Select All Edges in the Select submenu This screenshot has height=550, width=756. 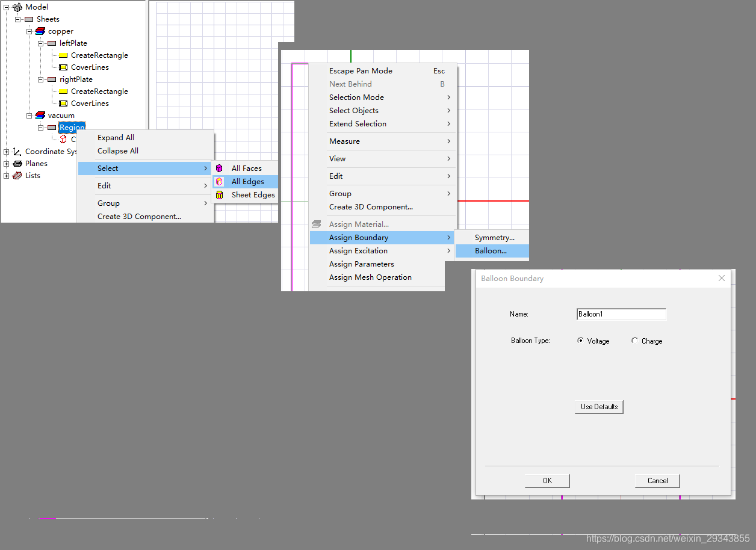click(246, 182)
